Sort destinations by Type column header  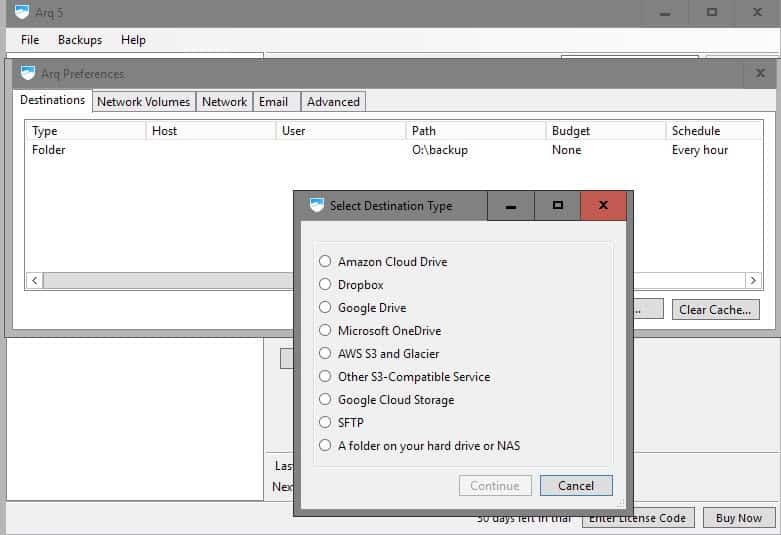(x=86, y=131)
